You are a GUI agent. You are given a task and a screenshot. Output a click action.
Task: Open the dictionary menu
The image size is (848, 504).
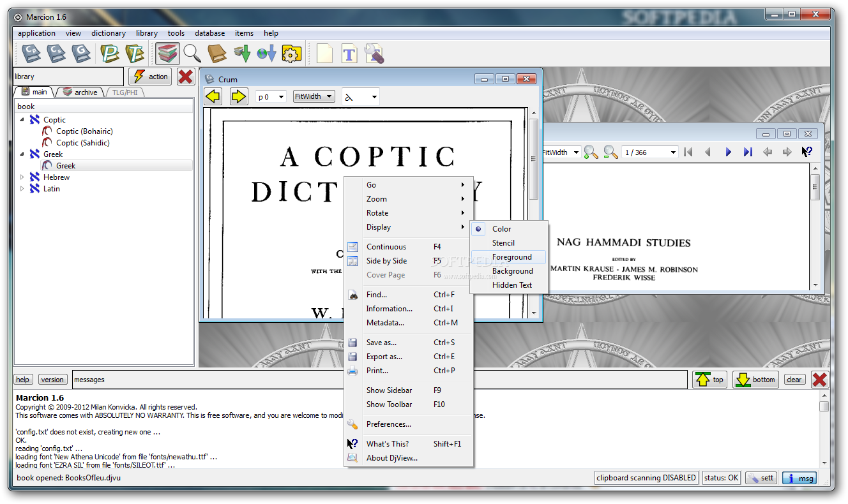pos(109,33)
